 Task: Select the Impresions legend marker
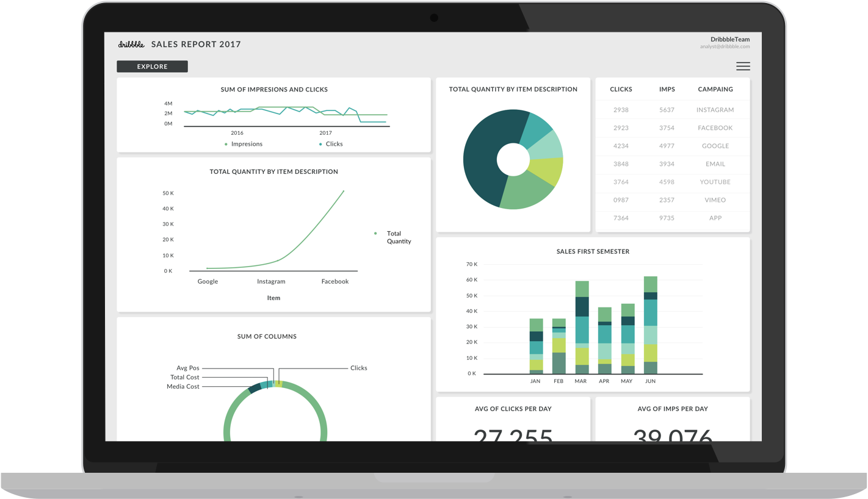pos(226,144)
